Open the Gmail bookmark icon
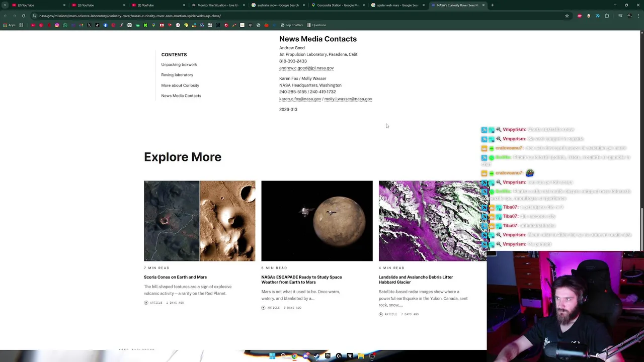Viewport: 644px width, 362px height. (x=81, y=25)
